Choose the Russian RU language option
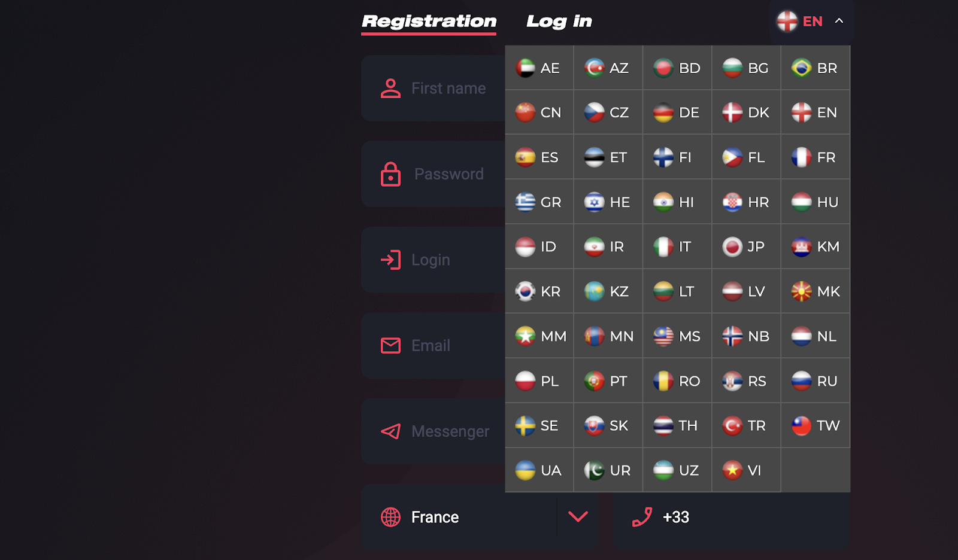This screenshot has height=560, width=958. (815, 381)
